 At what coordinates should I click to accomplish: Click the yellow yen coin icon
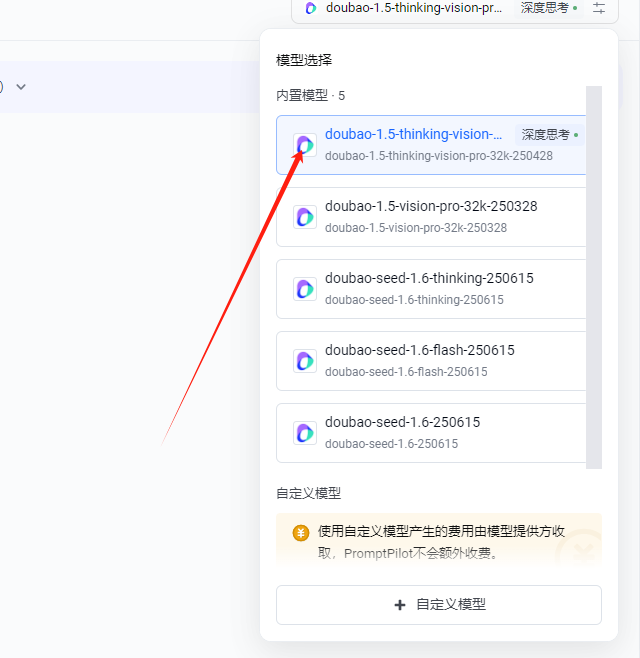(300, 533)
